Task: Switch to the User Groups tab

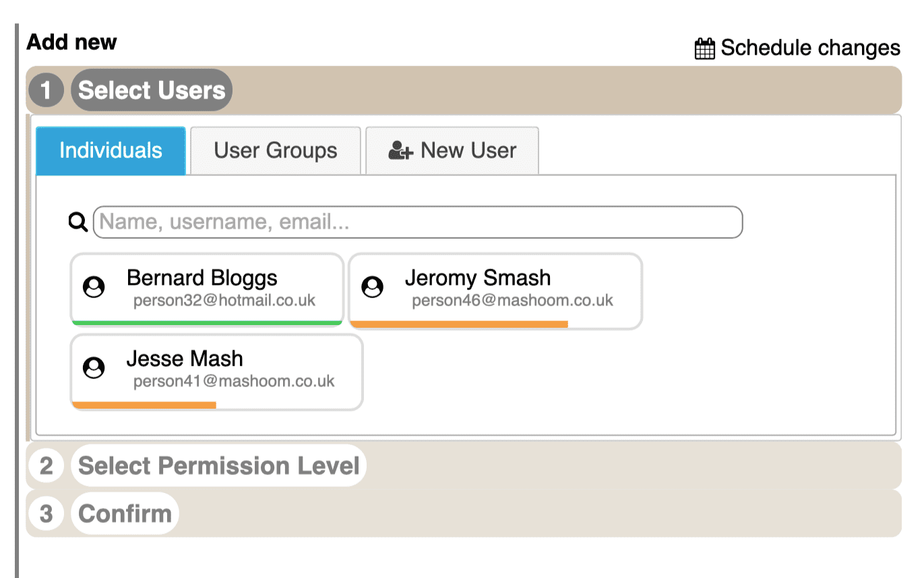Action: point(276,150)
